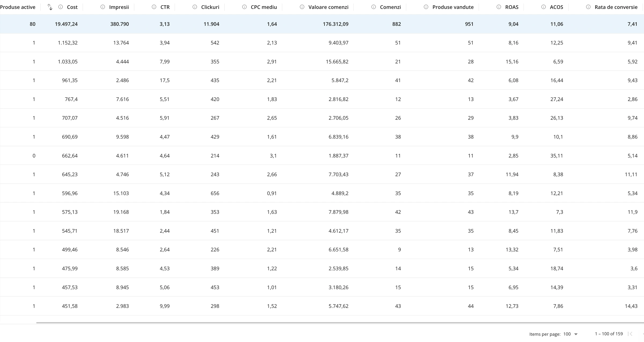644x342 pixels.
Task: Open info icon for ACOS column
Action: tap(544, 7)
